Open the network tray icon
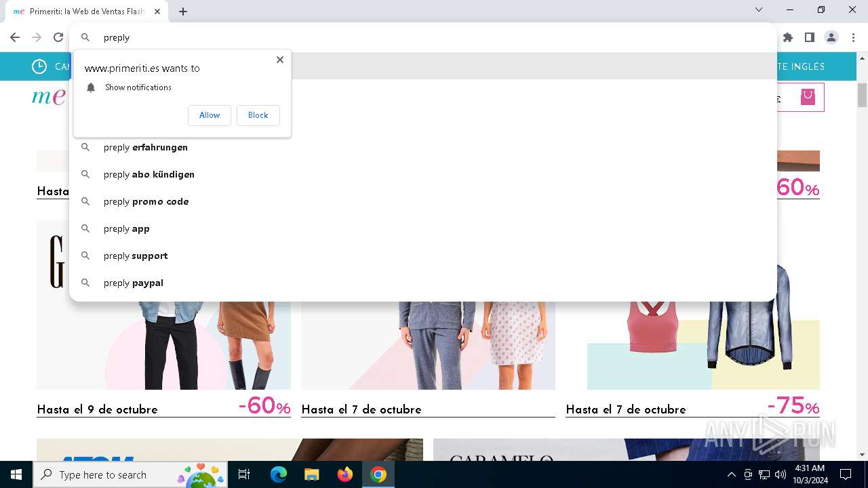868x488 pixels. pos(764,474)
